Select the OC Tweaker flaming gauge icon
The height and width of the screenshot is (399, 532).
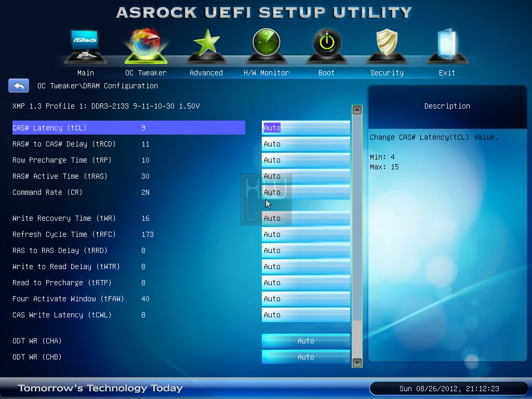pyautogui.click(x=146, y=46)
